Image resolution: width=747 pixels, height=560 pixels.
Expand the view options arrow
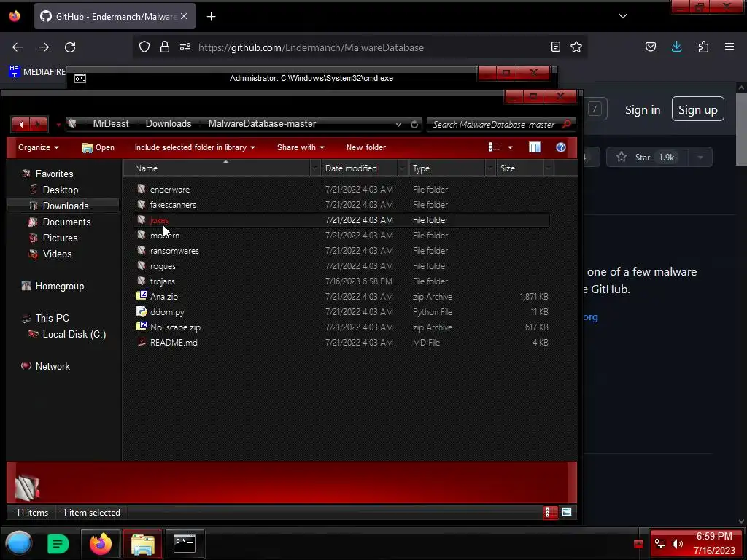(x=510, y=147)
